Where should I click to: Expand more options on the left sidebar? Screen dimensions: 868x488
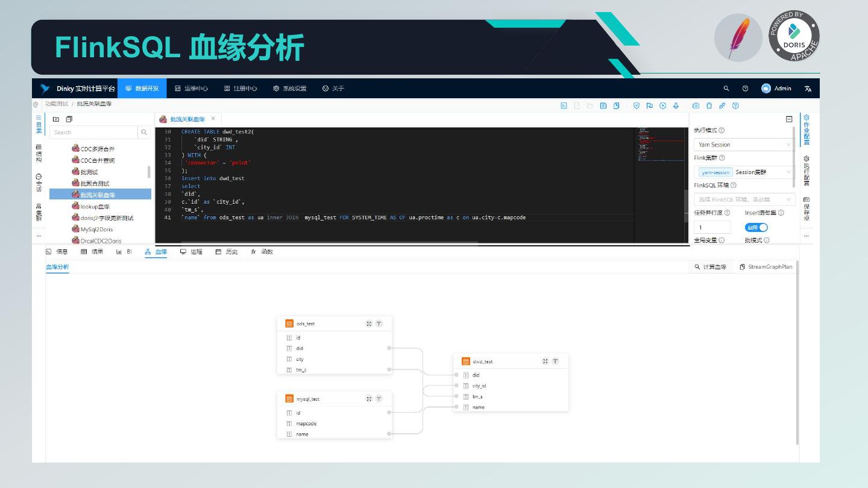pos(39,236)
